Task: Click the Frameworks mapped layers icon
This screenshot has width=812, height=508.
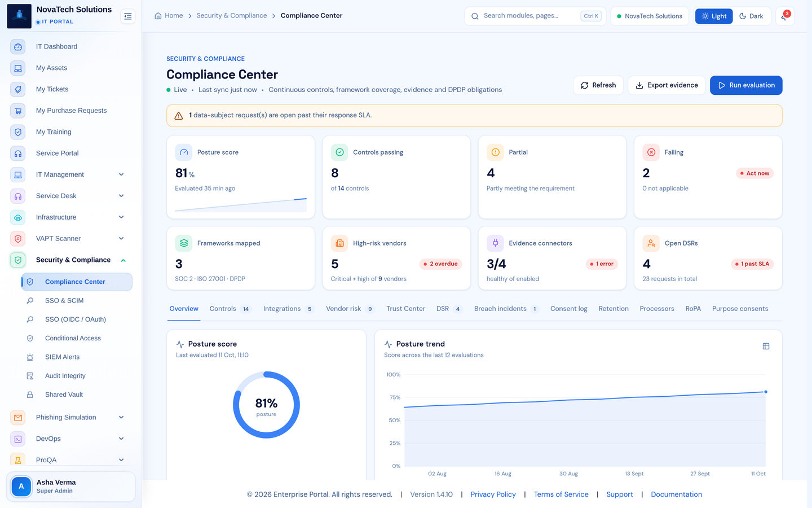Action: [184, 243]
